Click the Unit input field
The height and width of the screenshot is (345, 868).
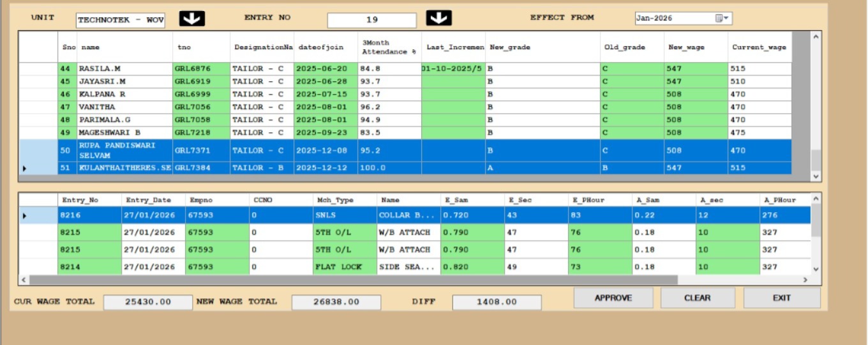(121, 20)
